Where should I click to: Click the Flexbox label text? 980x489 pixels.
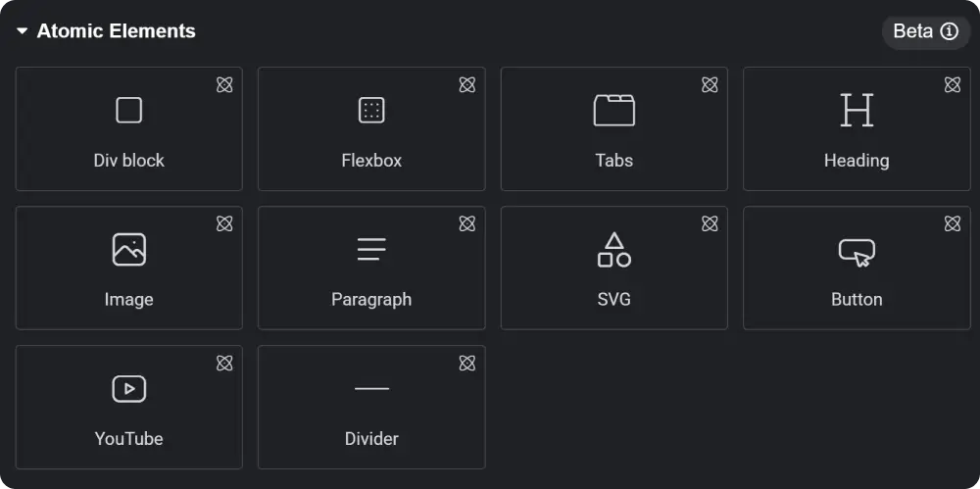(371, 161)
